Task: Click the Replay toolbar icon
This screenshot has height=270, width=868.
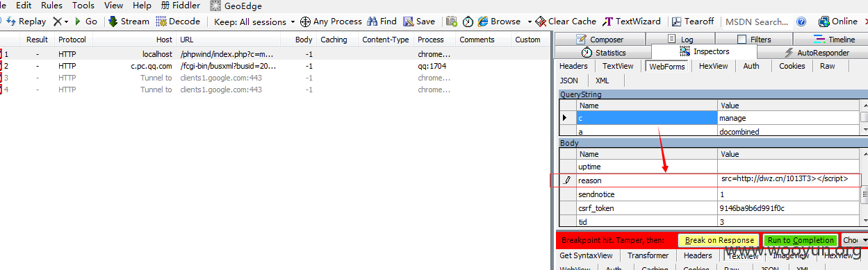Action: (10, 22)
